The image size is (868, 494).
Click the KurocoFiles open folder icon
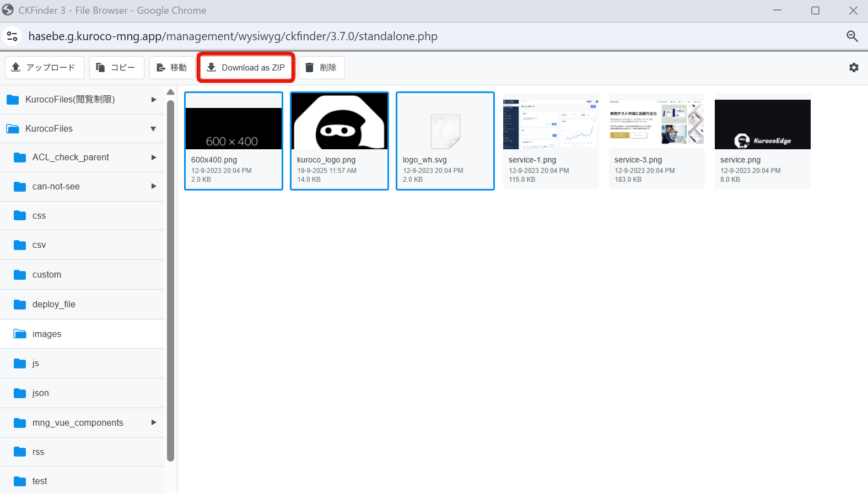[x=13, y=128]
